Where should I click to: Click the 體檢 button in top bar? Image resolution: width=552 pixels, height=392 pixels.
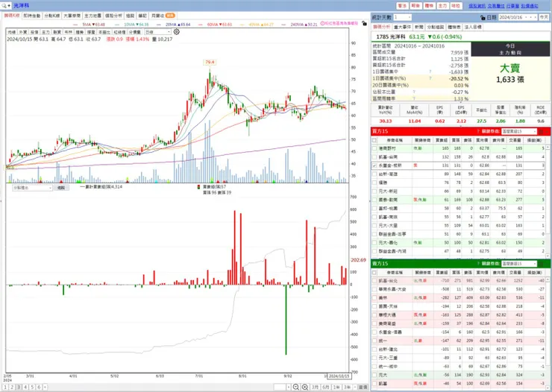(x=429, y=6)
